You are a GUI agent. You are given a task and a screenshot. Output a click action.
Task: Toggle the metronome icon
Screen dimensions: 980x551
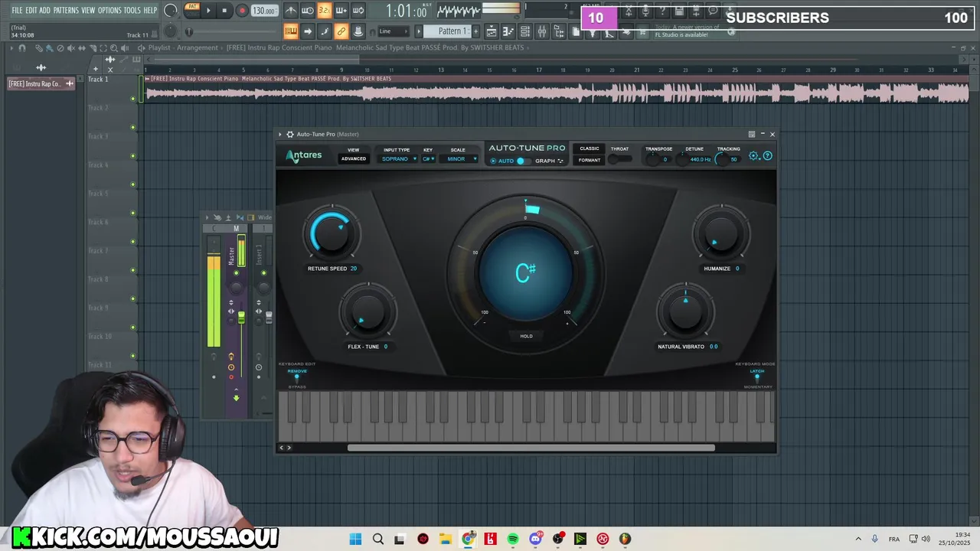point(291,11)
